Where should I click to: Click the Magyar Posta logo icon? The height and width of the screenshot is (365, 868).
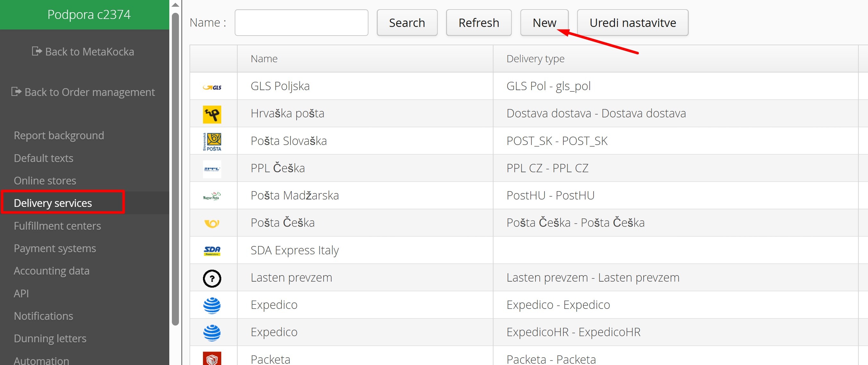coord(212,196)
